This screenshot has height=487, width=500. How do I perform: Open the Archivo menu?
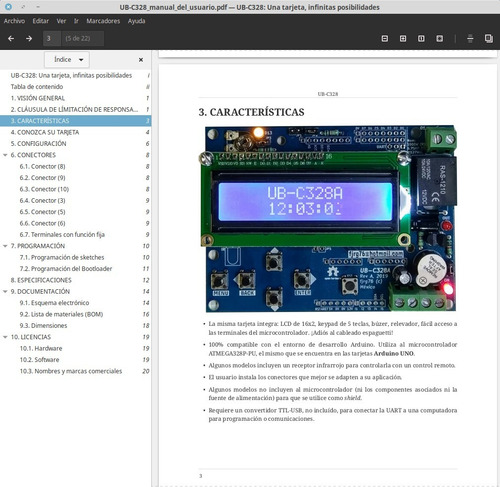(14, 21)
